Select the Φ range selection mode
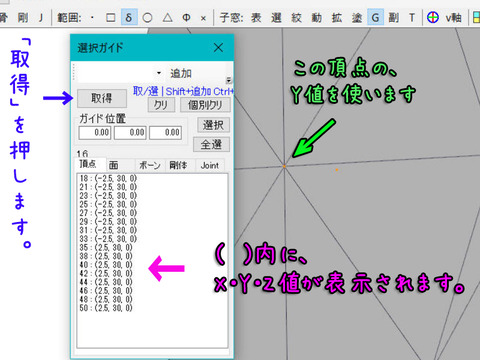 click(187, 18)
